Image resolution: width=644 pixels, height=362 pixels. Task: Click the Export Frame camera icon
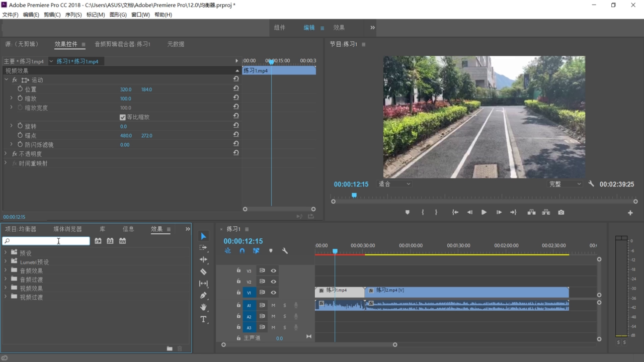[x=561, y=212]
